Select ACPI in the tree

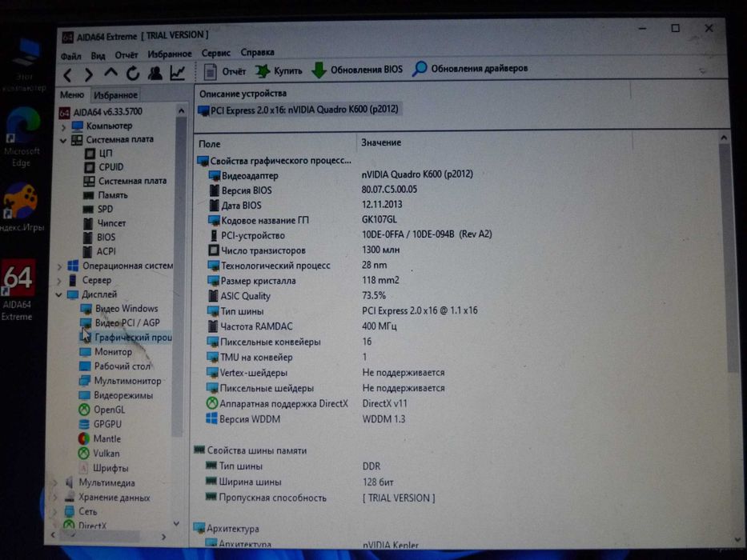coord(99,251)
